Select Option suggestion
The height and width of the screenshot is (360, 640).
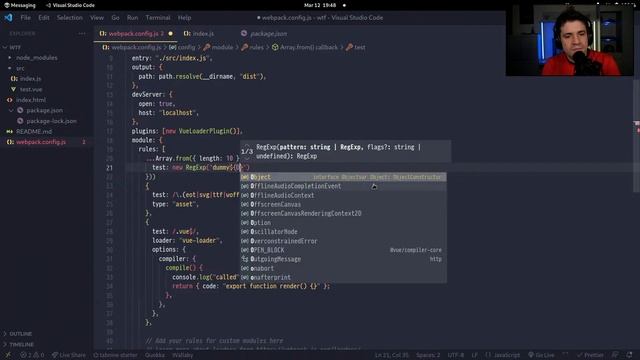(x=343, y=222)
